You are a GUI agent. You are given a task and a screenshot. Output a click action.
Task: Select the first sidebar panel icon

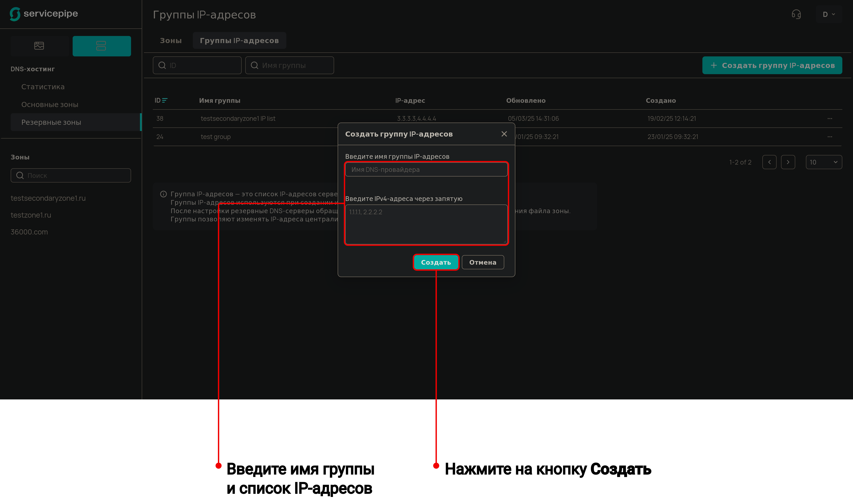(39, 46)
